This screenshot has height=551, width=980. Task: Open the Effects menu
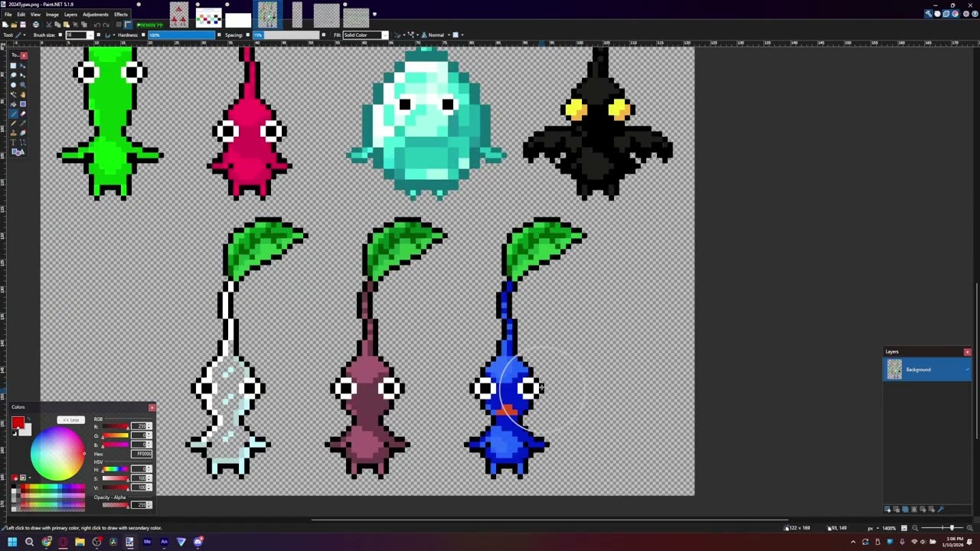(121, 15)
